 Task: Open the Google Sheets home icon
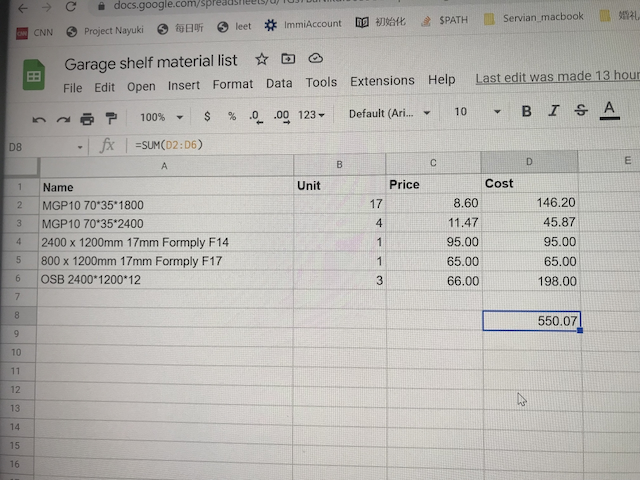click(34, 76)
